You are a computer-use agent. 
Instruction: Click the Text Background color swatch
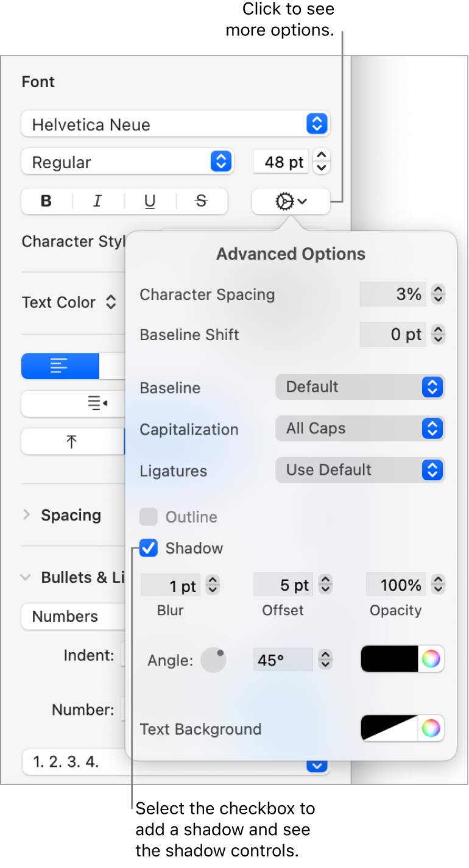point(390,728)
